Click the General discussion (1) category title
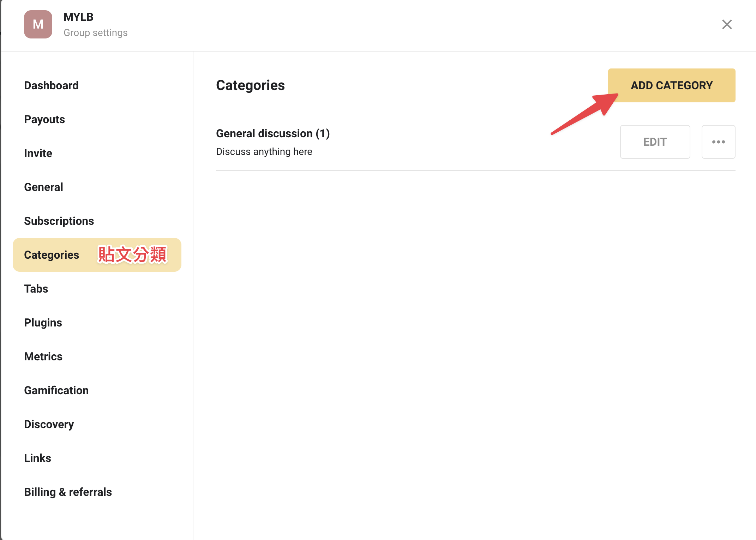 click(x=273, y=133)
